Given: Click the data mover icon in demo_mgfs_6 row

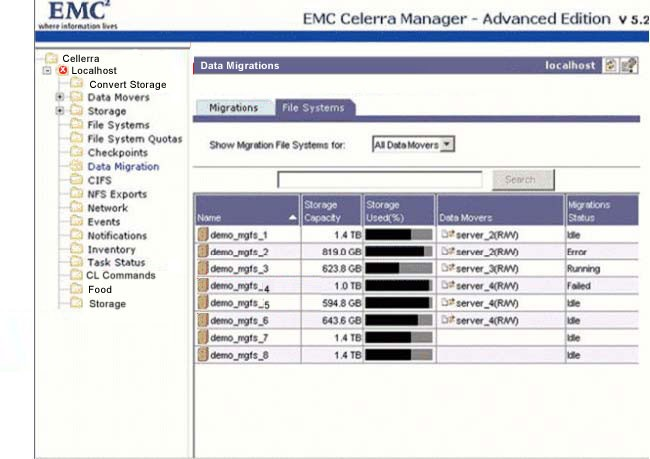Looking at the screenshot, I should tap(448, 320).
